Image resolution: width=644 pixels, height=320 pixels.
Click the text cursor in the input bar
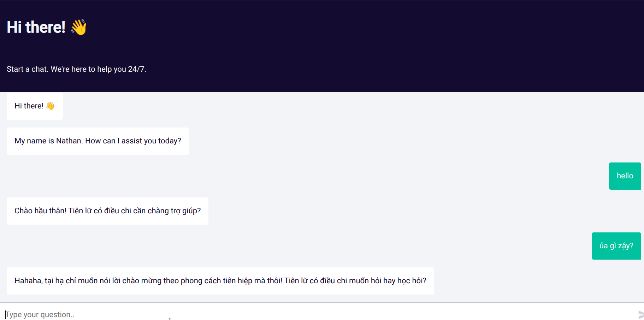[x=6, y=314]
